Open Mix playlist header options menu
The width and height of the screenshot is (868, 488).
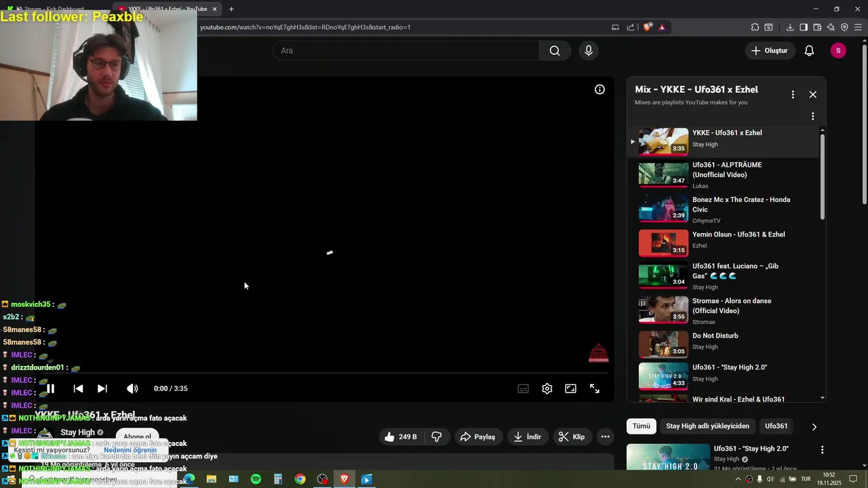tap(793, 95)
